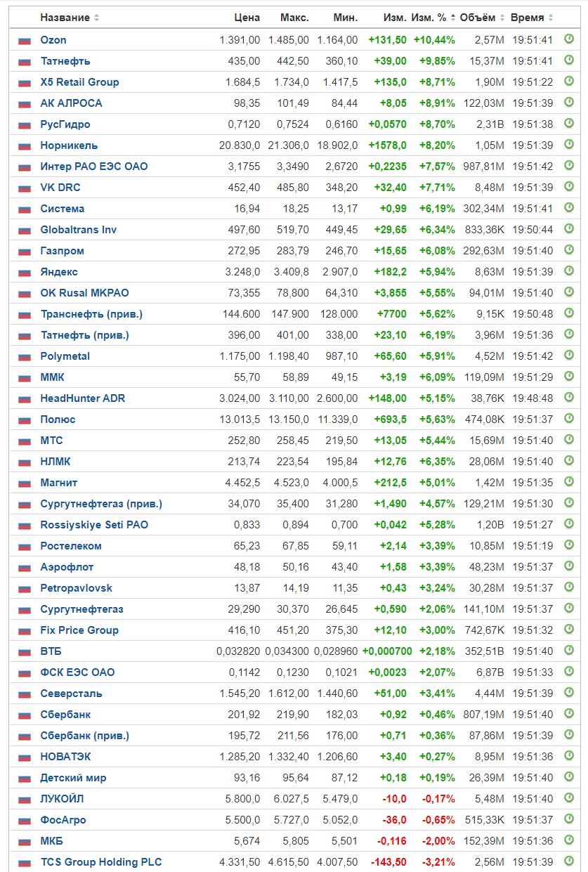Select Магнит price value 4.452,5
Screen dimensions: 588x872
pyautogui.click(x=242, y=483)
